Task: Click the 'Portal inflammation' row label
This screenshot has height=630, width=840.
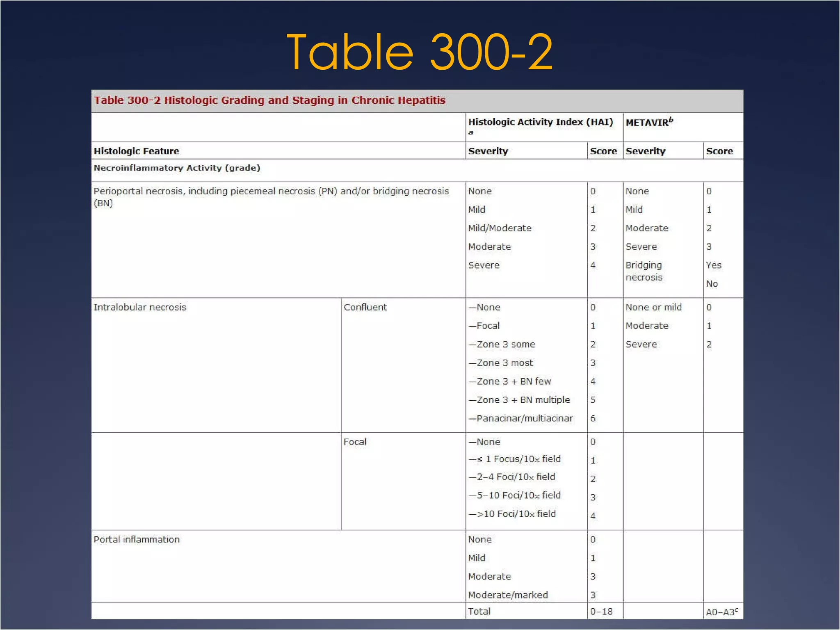Action: pos(137,539)
